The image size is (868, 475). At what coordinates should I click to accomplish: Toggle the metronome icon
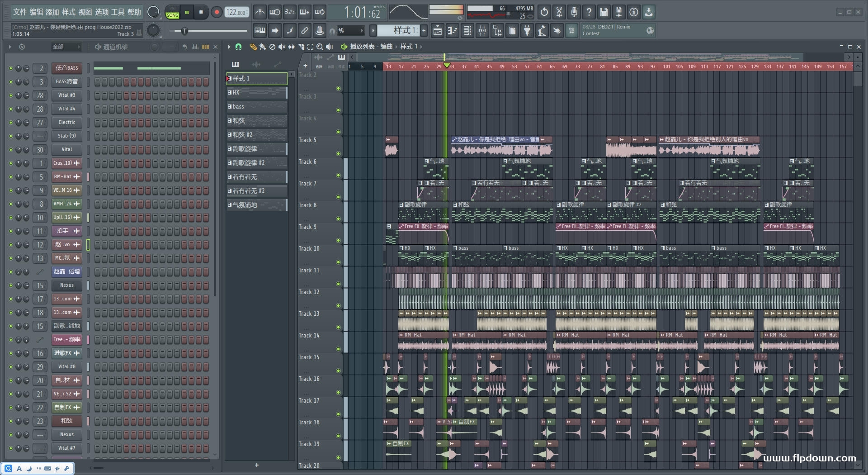tap(259, 12)
